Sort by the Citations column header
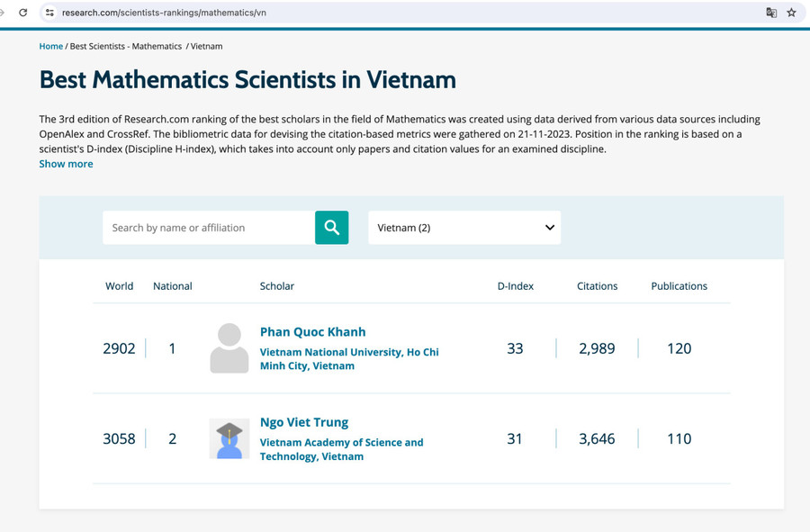This screenshot has height=532, width=810. pyautogui.click(x=597, y=286)
